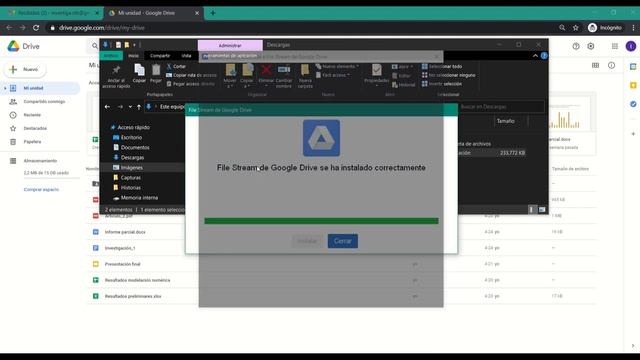The height and width of the screenshot is (360, 640).
Task: Reload the page in Chrome
Action: 36,28
